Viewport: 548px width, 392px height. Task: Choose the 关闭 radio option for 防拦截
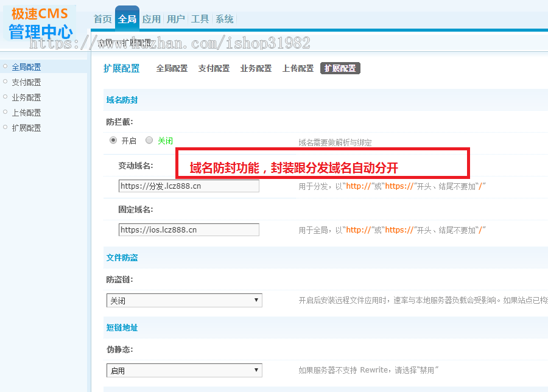[x=149, y=140]
